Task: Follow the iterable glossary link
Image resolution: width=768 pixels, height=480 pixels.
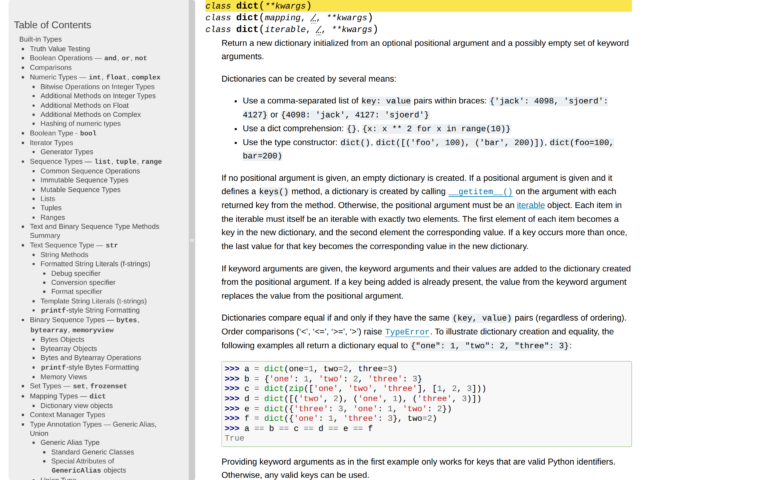Action: (x=530, y=205)
